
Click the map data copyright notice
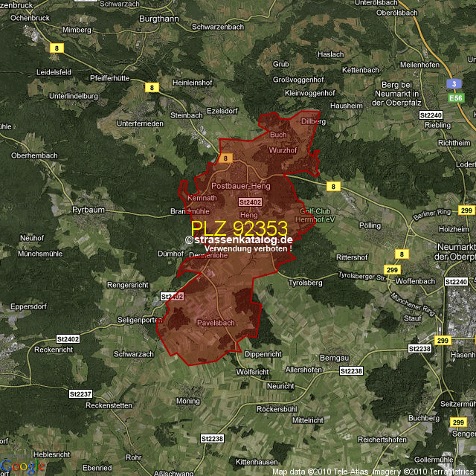coord(373,472)
